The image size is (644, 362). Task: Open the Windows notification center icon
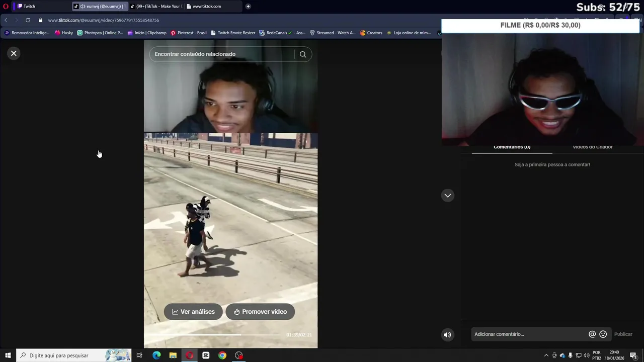tap(634, 355)
